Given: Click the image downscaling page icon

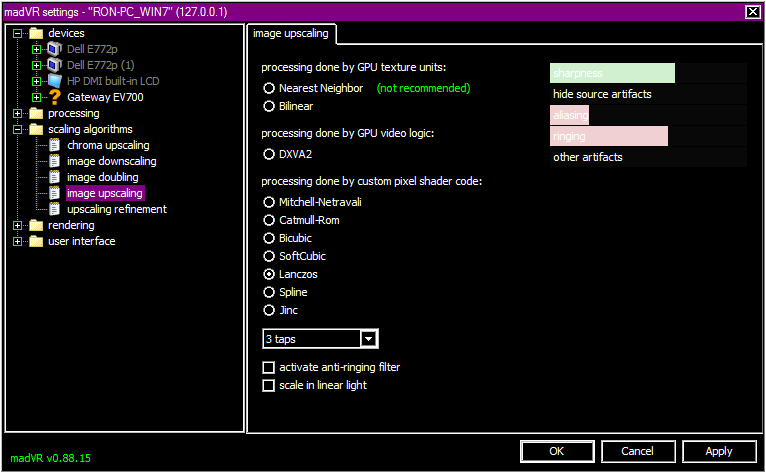Looking at the screenshot, I should point(55,161).
